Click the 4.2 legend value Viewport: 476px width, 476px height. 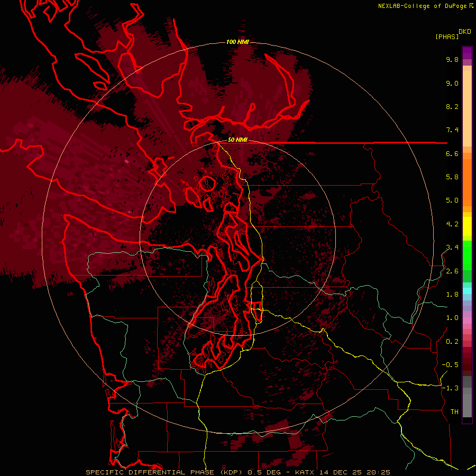452,224
